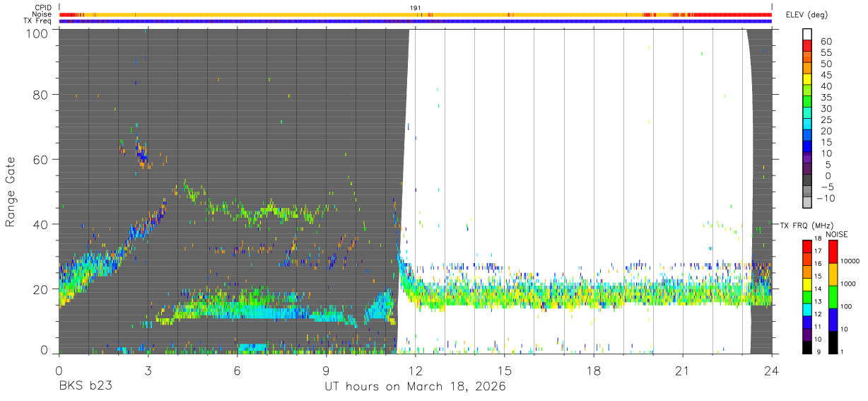
Task: Click the y-axis tick label '40'
Action: pyautogui.click(x=40, y=224)
